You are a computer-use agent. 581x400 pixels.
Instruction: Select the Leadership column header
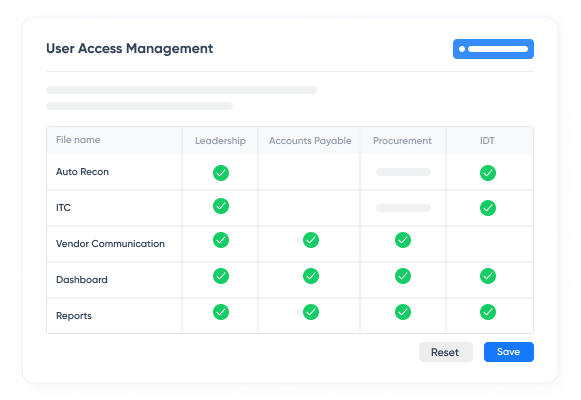[220, 141]
